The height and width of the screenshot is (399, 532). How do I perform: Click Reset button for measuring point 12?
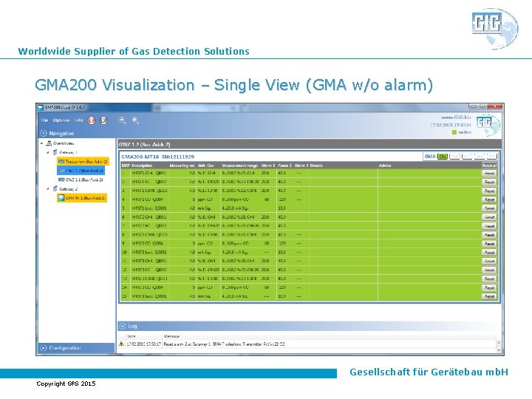click(x=489, y=270)
